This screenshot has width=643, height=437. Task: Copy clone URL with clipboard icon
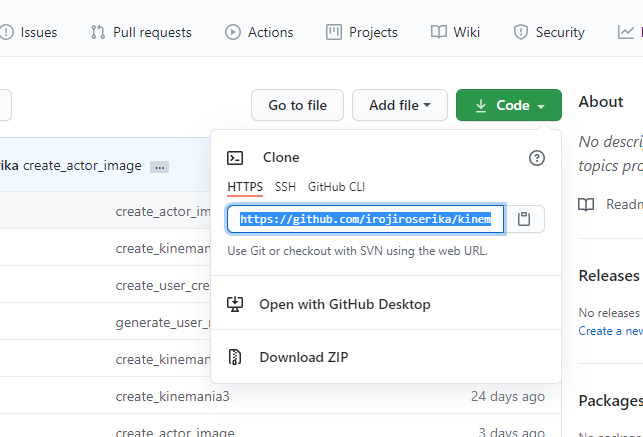click(524, 219)
